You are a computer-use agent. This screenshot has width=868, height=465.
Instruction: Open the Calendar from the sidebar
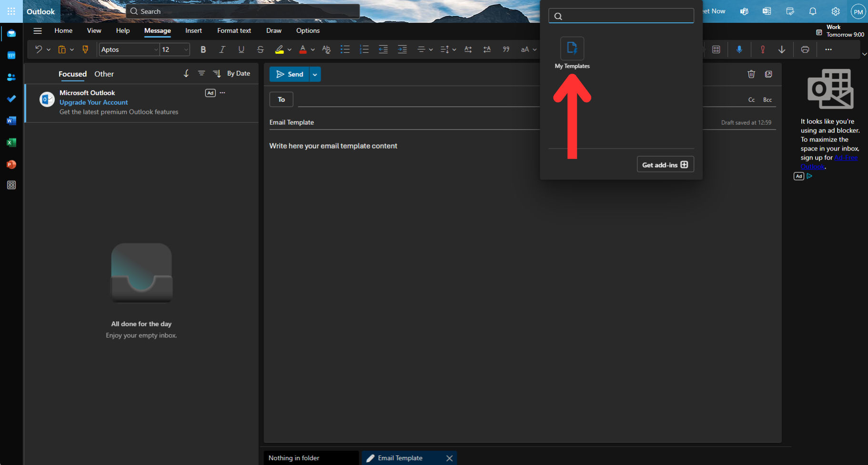[x=11, y=55]
